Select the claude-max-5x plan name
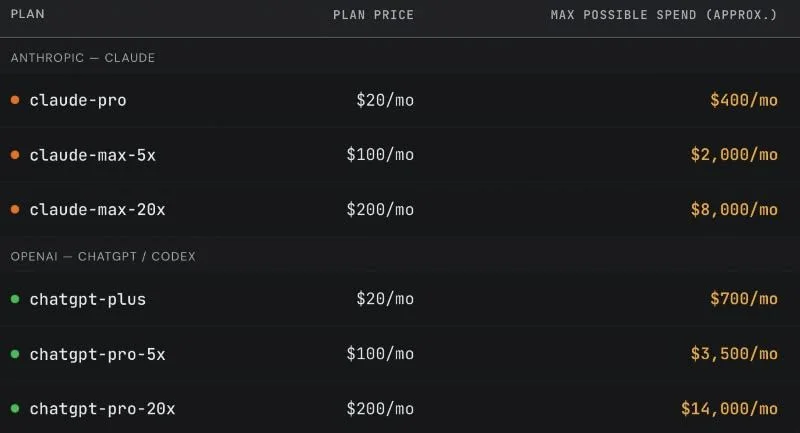Screen dimensions: 800x433 92,155
